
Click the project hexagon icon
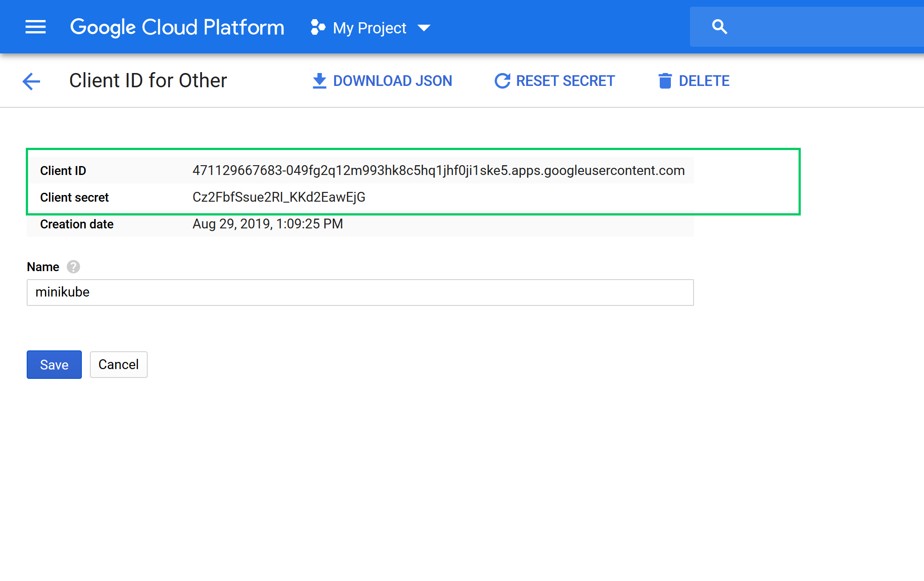point(318,28)
